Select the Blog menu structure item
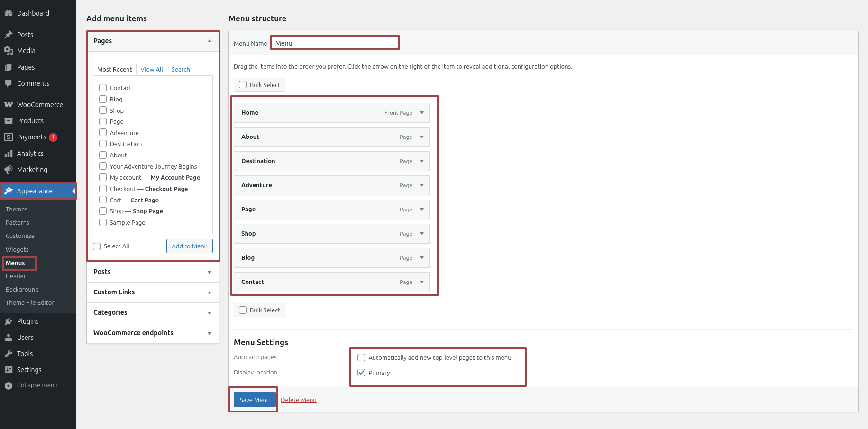Viewport: 868px width, 429px height. point(332,258)
